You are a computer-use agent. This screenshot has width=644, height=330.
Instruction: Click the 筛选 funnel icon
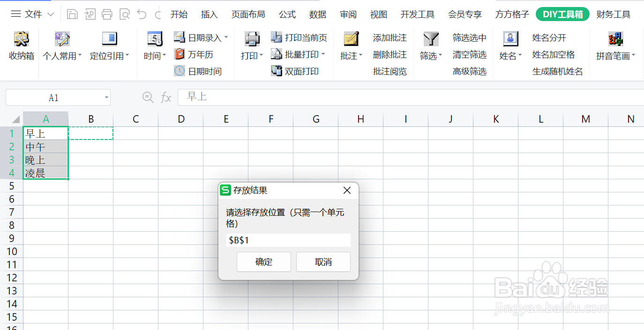[x=431, y=39]
